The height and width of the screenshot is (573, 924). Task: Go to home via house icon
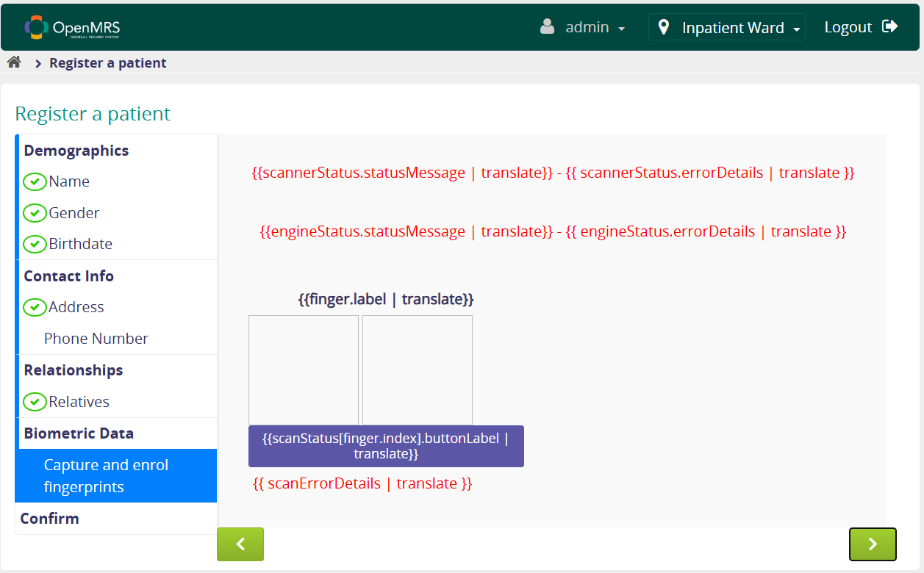click(x=14, y=62)
